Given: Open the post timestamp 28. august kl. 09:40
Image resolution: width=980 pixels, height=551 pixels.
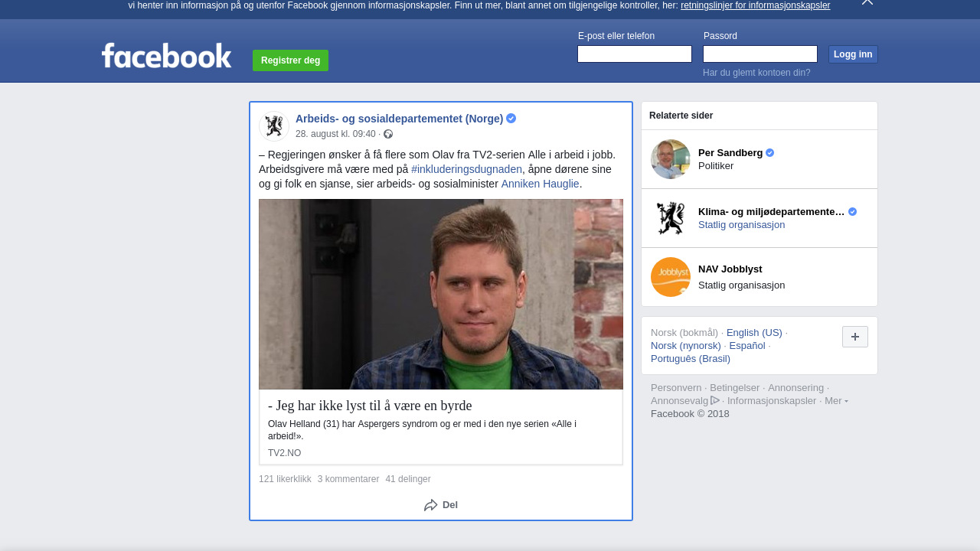Looking at the screenshot, I should tap(335, 134).
